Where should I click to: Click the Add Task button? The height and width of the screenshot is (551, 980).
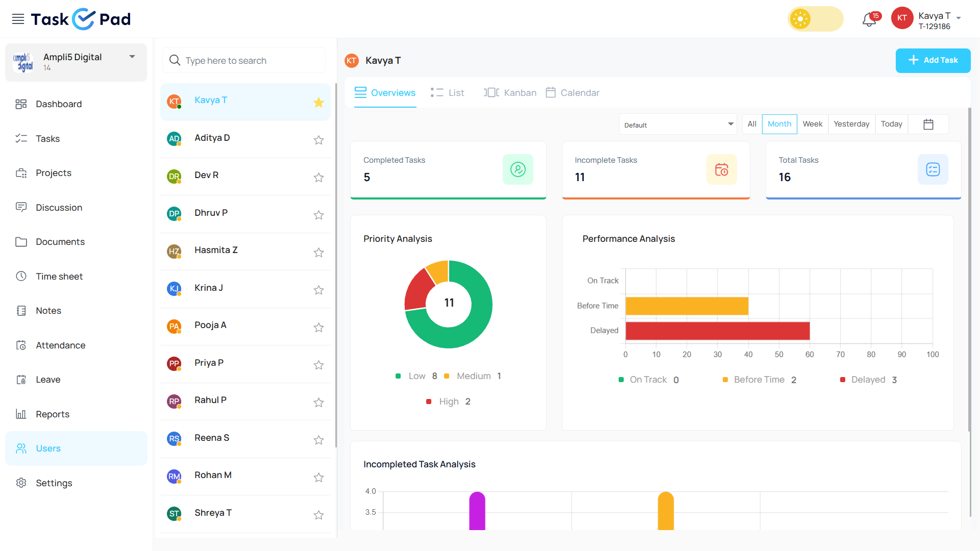[933, 60]
